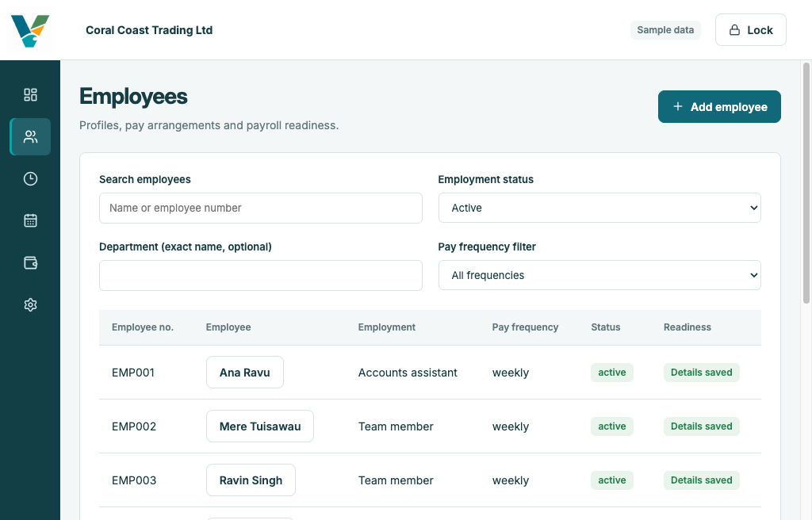Click Coral Coast Trading Ltd company name

149,30
